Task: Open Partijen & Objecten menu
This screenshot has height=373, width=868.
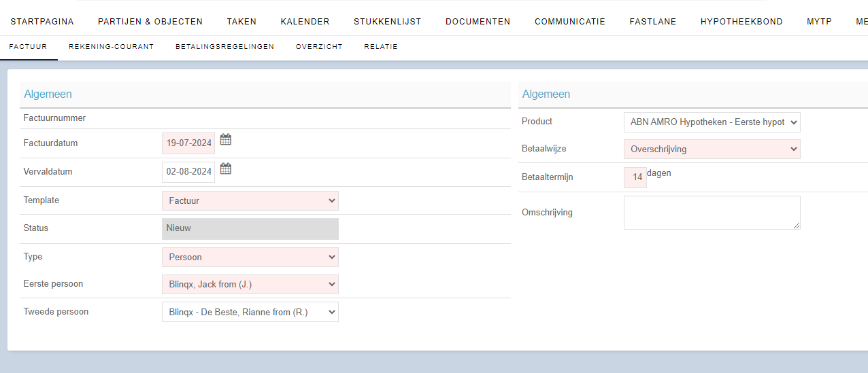Action: (150, 22)
